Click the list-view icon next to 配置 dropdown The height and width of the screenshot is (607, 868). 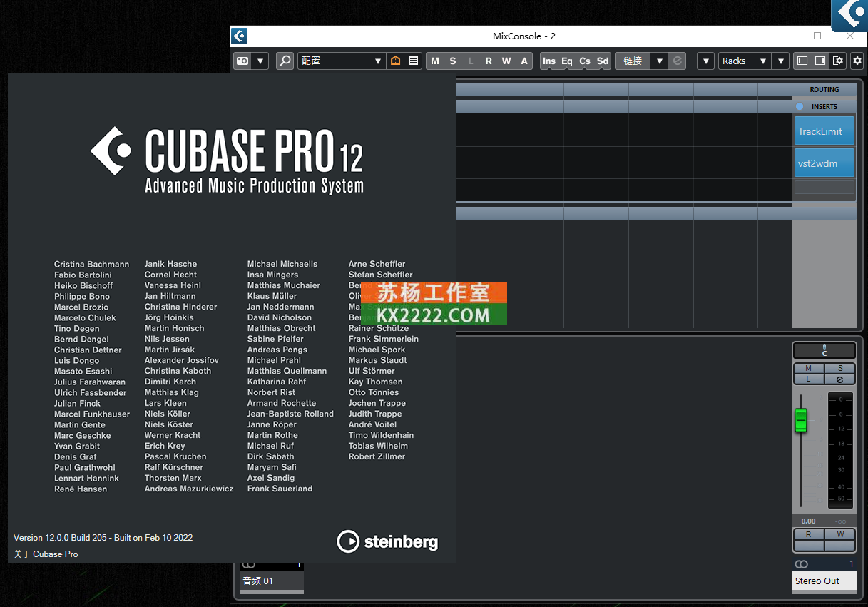point(414,61)
